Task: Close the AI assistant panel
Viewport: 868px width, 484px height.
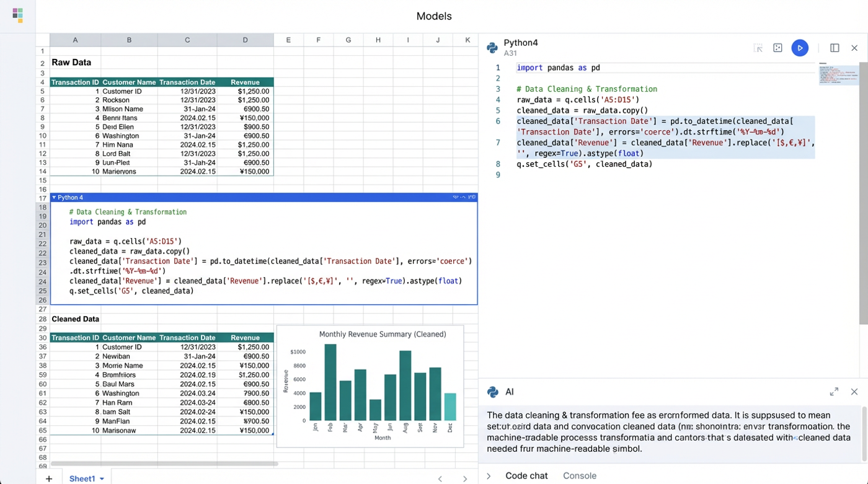Action: [x=854, y=392]
